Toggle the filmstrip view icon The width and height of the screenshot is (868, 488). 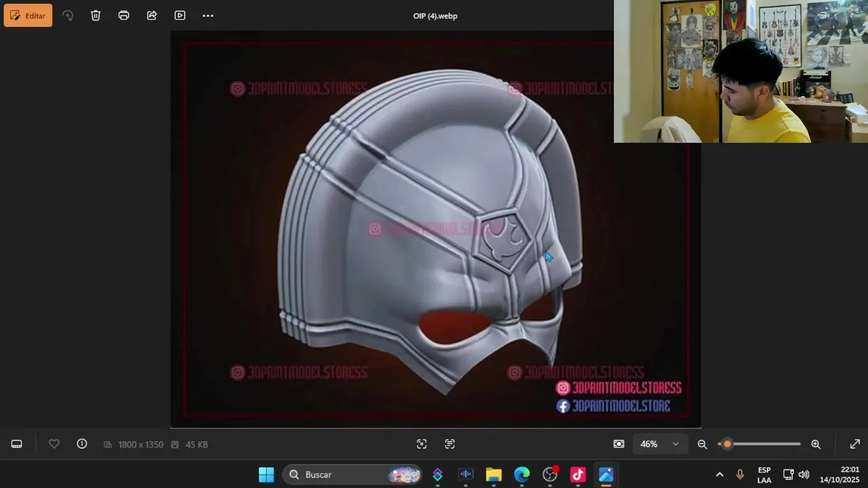pyautogui.click(x=17, y=444)
